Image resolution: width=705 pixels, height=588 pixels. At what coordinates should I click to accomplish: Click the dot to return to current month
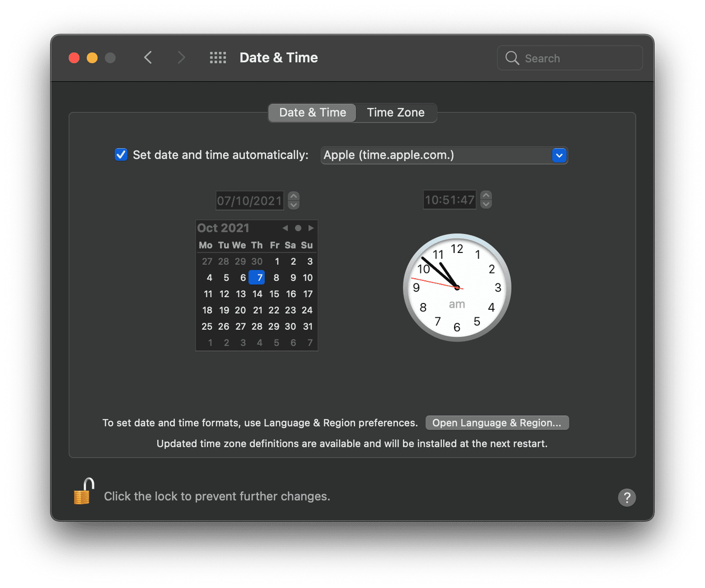[298, 228]
